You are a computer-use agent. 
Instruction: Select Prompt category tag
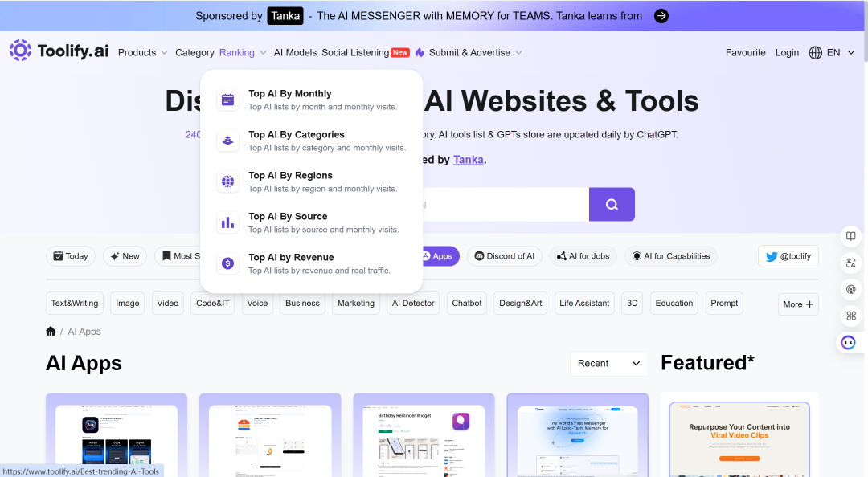724,304
